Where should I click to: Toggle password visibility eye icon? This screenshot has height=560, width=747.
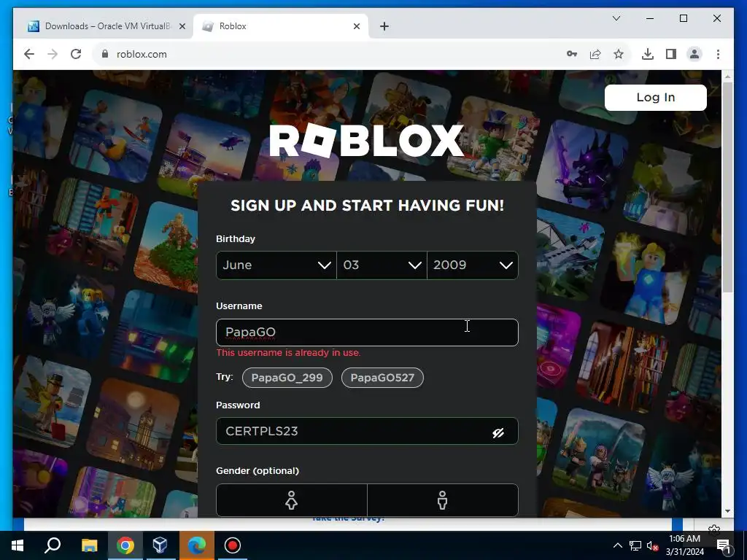[x=498, y=432]
